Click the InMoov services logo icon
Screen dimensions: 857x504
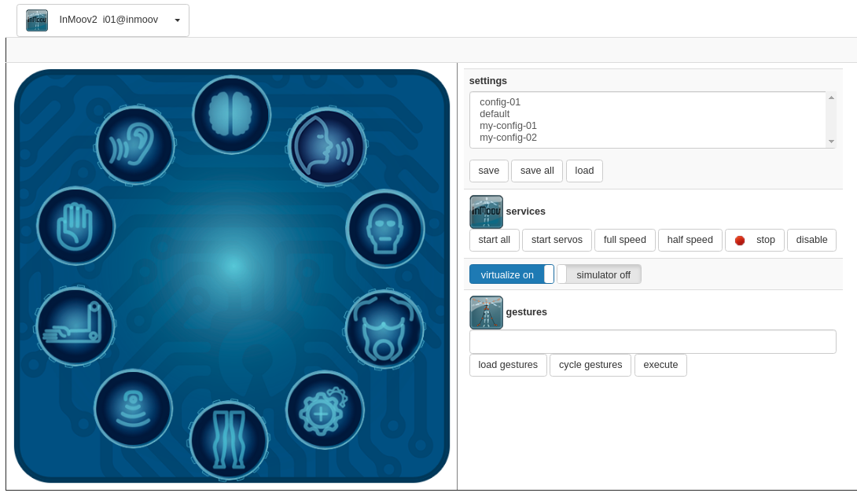(x=486, y=212)
